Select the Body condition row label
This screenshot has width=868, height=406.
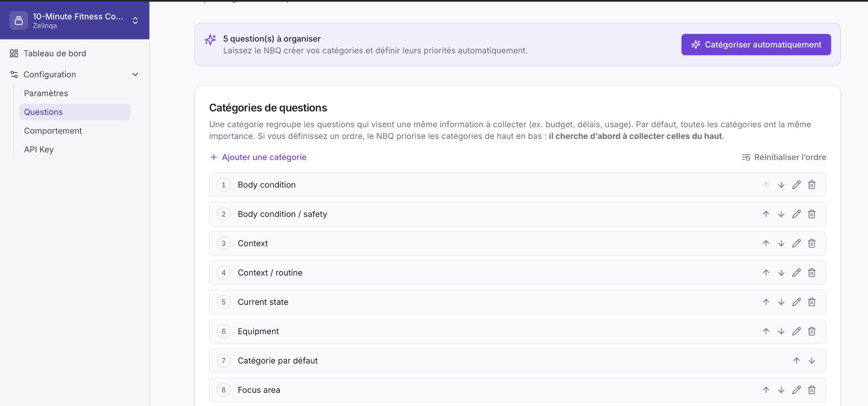267,185
